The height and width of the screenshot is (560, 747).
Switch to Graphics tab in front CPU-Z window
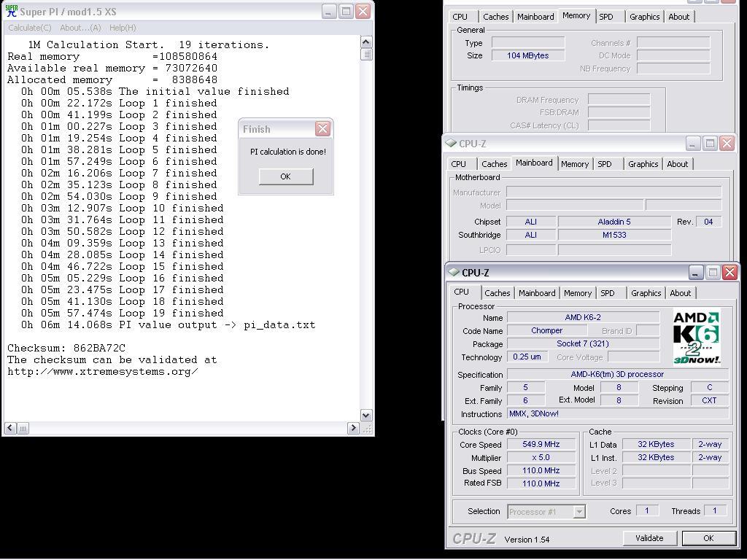click(646, 293)
